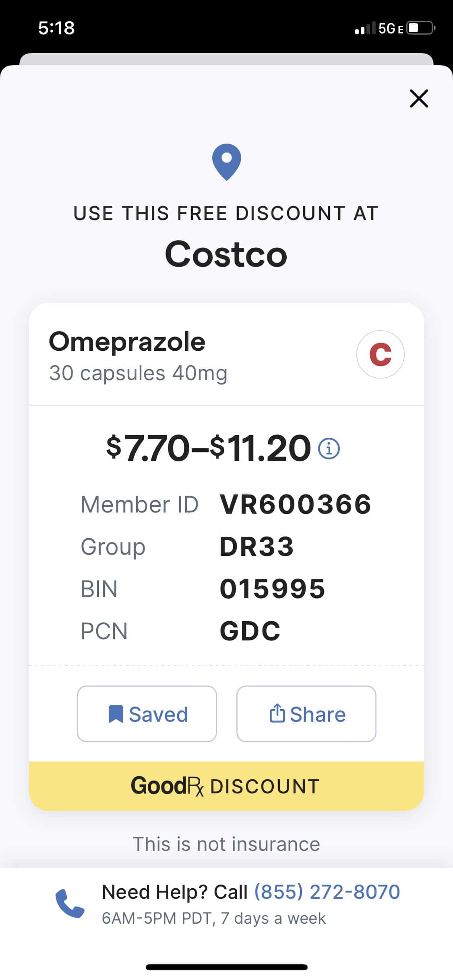This screenshot has height=980, width=453.
Task: Tap the $7.70–$11.20 price range
Action: click(208, 448)
